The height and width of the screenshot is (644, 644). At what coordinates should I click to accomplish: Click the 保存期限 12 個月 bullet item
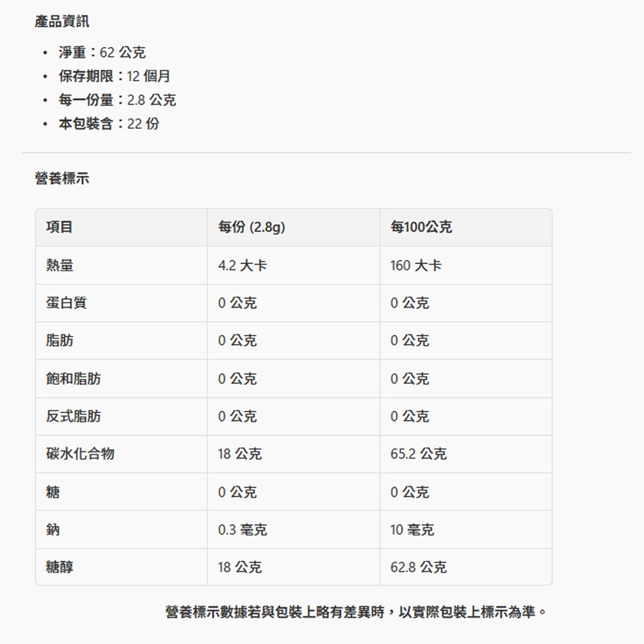click(114, 76)
